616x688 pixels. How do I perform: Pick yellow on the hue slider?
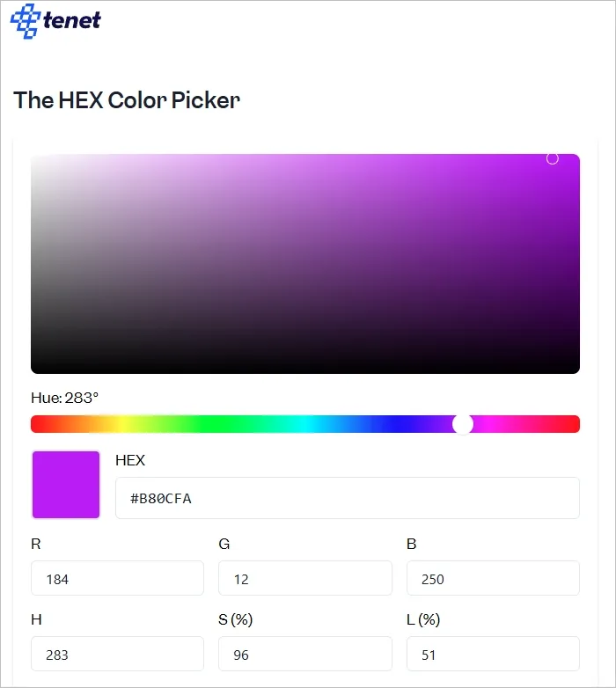pyautogui.click(x=123, y=424)
